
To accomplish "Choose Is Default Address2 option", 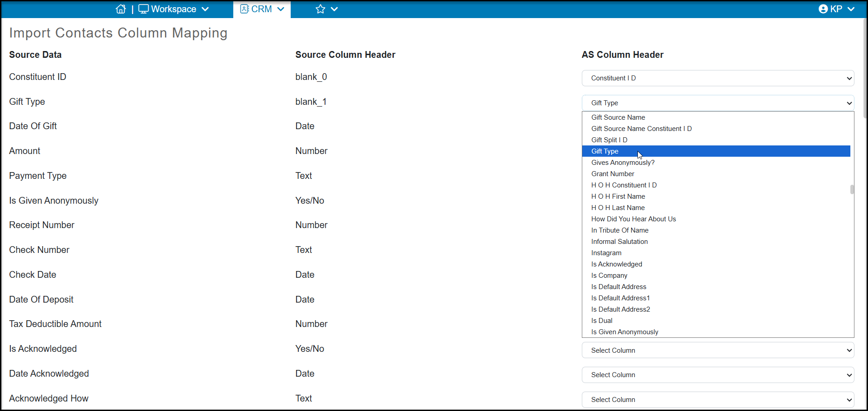I will pyautogui.click(x=716, y=309).
